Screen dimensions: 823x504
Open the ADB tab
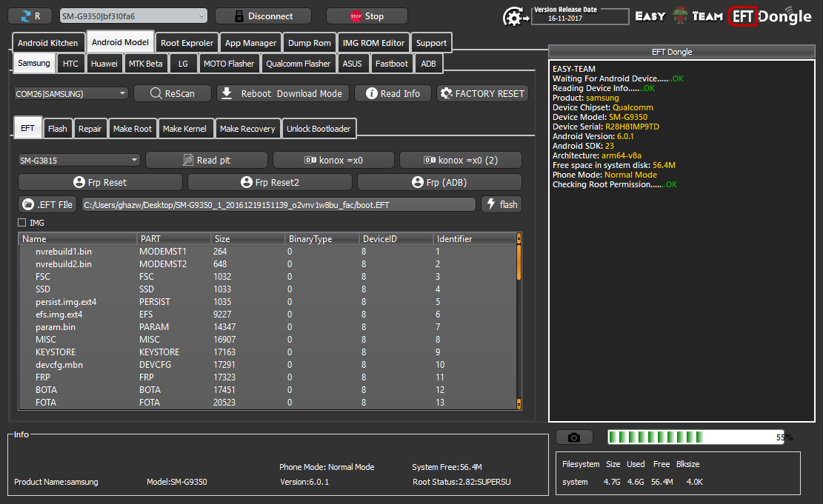[x=428, y=64]
